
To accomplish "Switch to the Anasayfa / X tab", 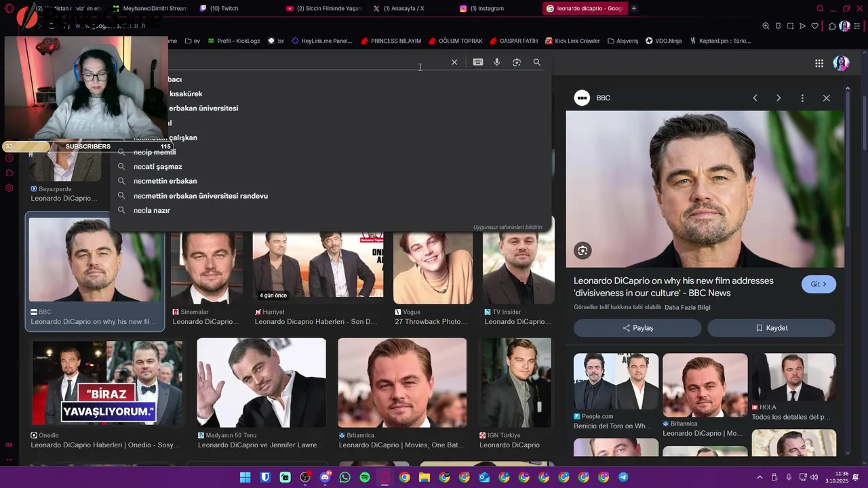I will tap(403, 8).
